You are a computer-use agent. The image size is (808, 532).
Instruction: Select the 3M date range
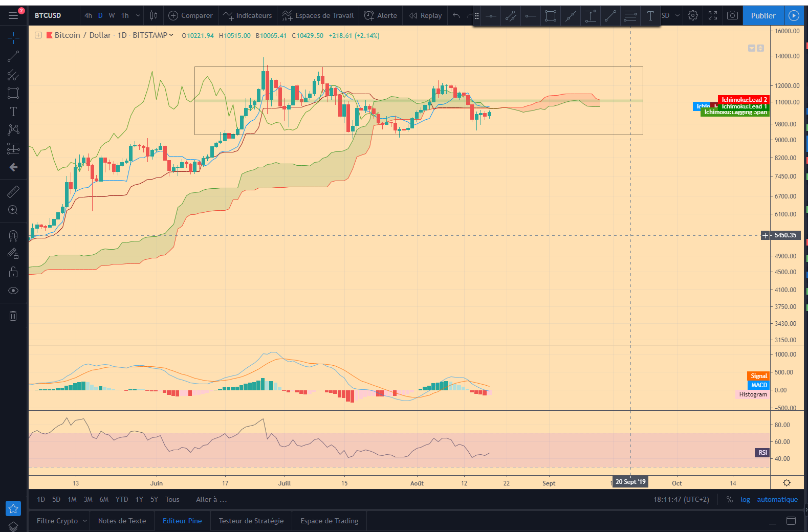click(x=88, y=499)
